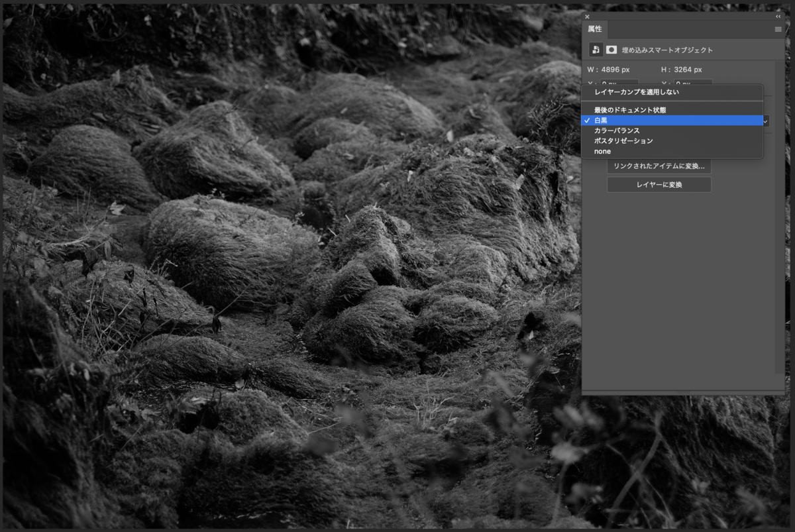
Task: Click the layer mask icon in Properties
Action: (611, 50)
